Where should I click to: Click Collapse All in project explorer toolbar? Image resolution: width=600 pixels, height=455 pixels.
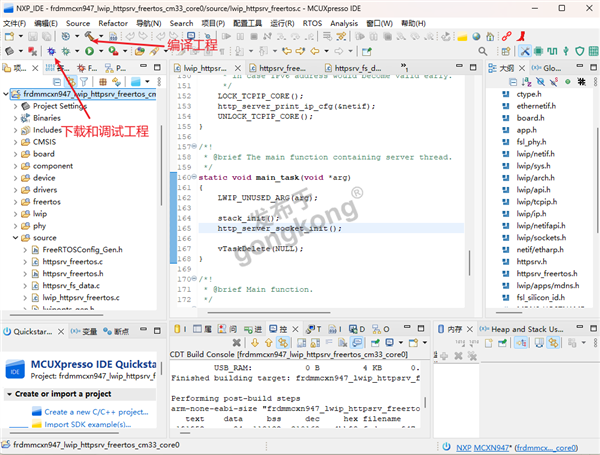tap(57, 82)
